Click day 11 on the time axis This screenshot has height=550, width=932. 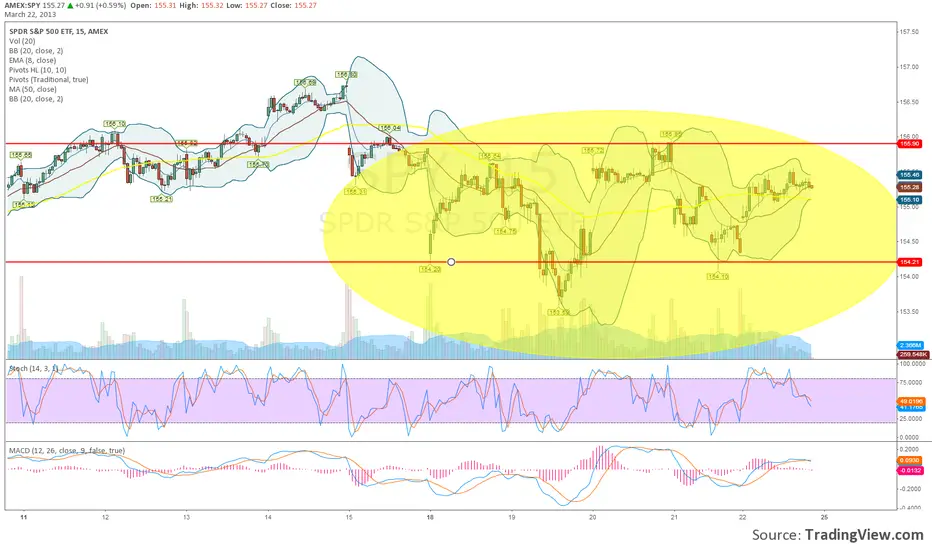(x=24, y=517)
